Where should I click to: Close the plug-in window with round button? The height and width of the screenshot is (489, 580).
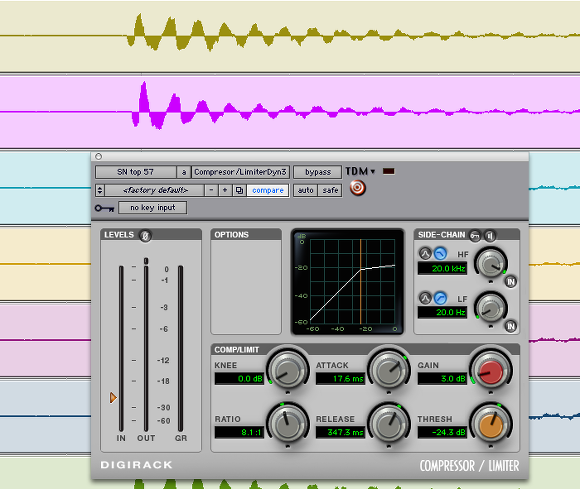tap(98, 156)
